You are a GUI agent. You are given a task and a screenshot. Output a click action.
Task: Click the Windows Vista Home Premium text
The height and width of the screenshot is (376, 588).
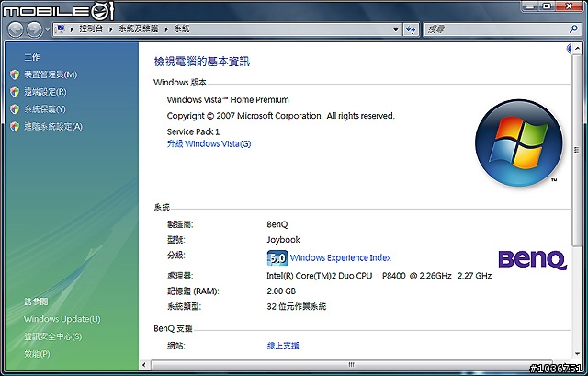tap(228, 100)
